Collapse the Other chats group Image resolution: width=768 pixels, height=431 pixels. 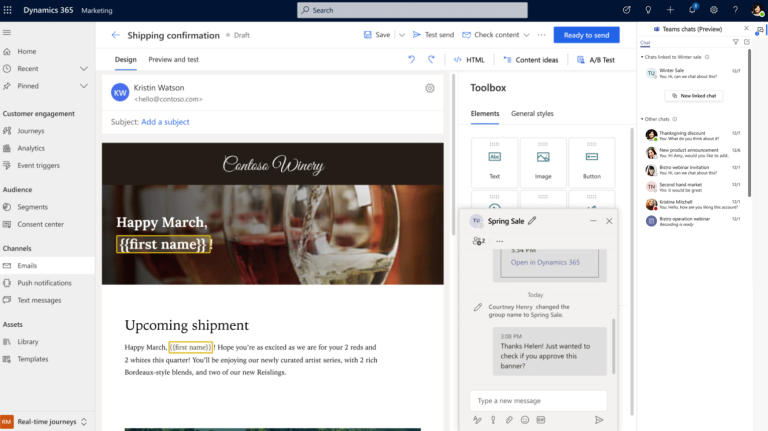[x=642, y=119]
